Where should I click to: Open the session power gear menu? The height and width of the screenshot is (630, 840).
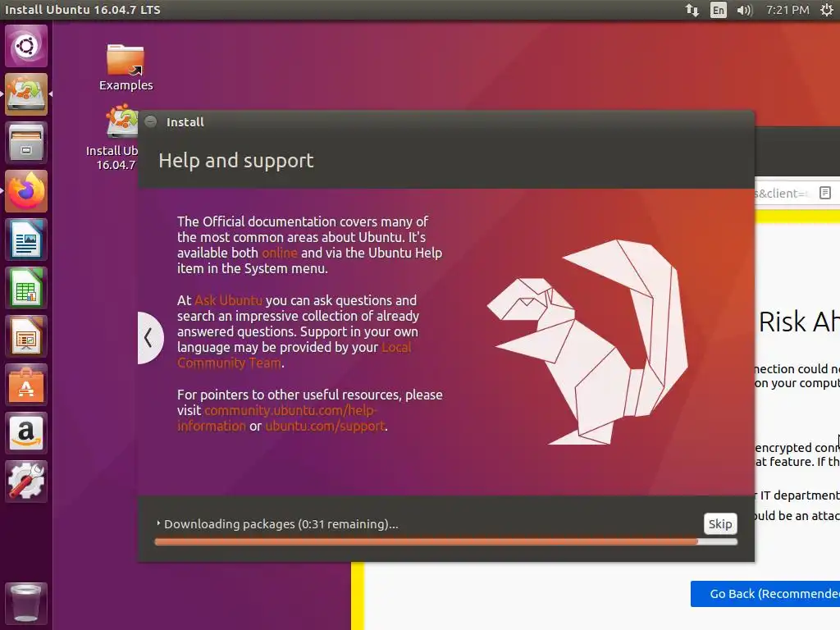pyautogui.click(x=827, y=10)
